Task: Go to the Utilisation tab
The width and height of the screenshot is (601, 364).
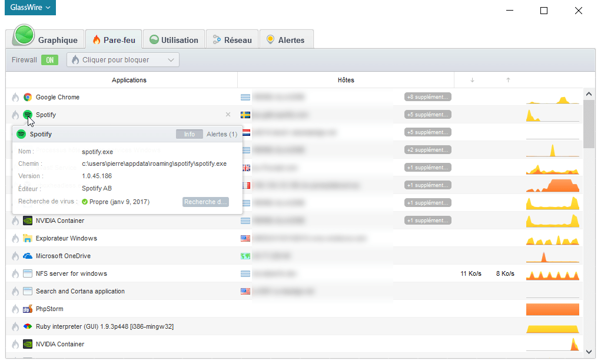Action: tap(174, 40)
